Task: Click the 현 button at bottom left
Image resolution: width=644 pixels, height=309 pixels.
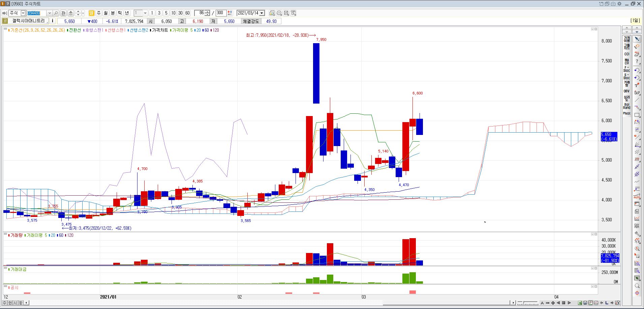Action: [10, 303]
